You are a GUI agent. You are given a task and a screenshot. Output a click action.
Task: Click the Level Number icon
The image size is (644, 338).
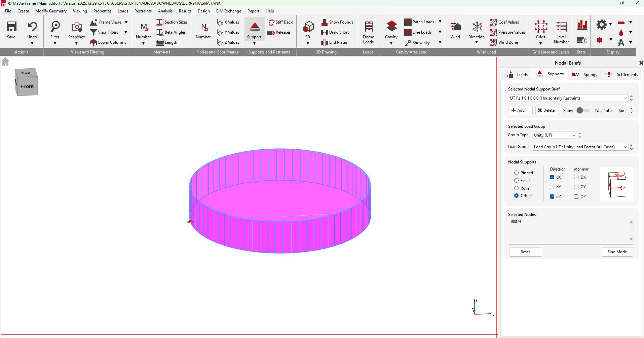pos(561,27)
